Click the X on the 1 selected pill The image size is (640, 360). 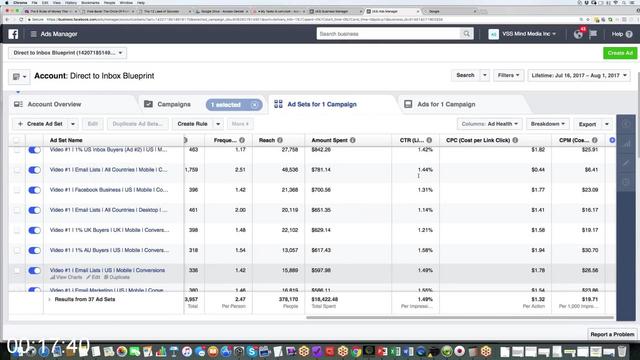pyautogui.click(x=254, y=105)
